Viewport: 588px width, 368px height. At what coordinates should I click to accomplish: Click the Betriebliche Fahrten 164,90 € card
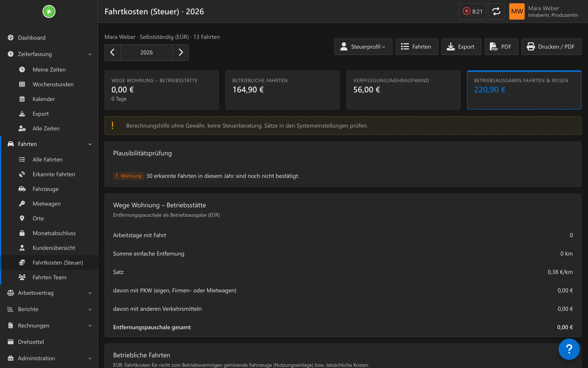[x=282, y=90]
